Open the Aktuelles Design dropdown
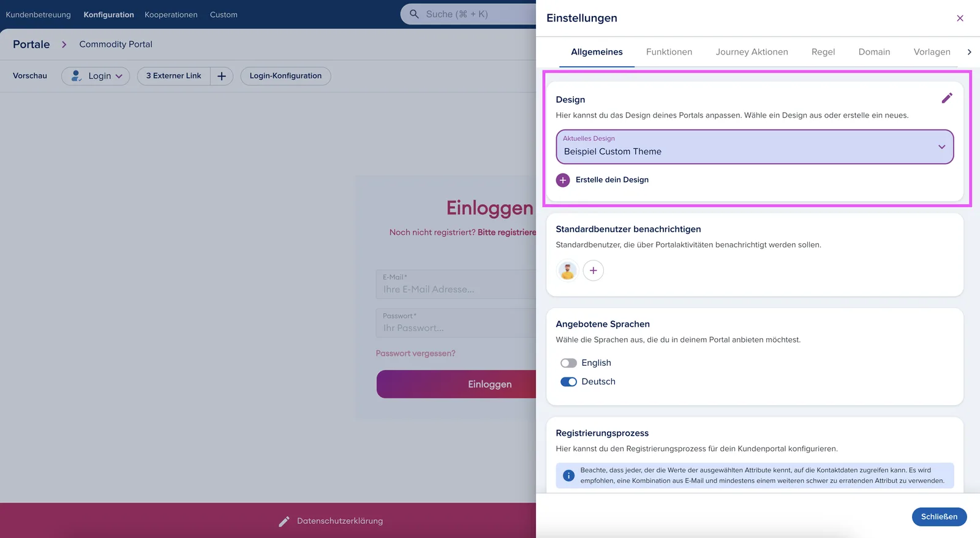The image size is (980, 538). pyautogui.click(x=755, y=147)
